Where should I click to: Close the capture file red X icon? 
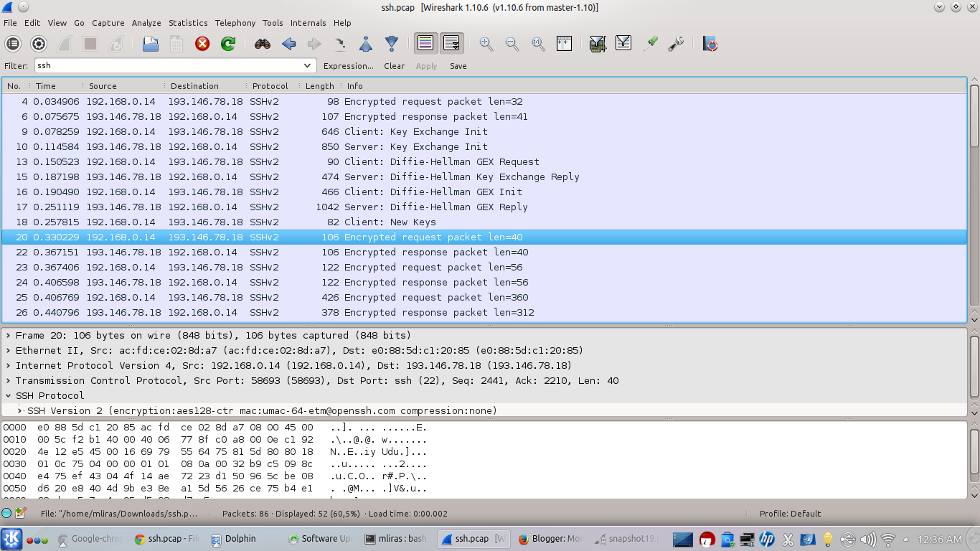[202, 44]
